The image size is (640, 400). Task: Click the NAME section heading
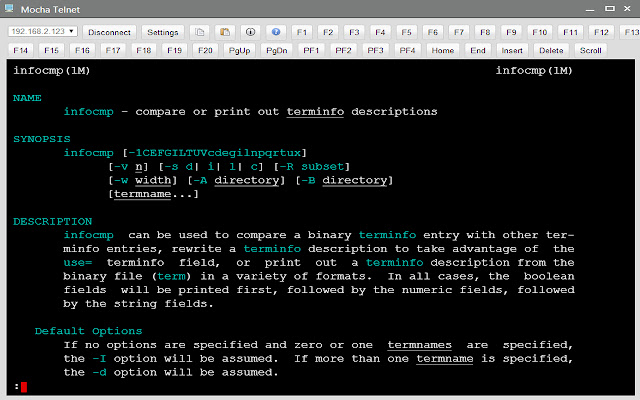point(27,98)
